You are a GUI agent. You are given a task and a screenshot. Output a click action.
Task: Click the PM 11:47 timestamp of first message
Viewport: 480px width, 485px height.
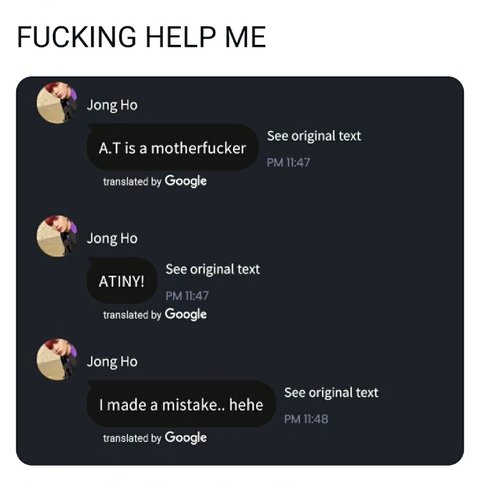coord(288,162)
